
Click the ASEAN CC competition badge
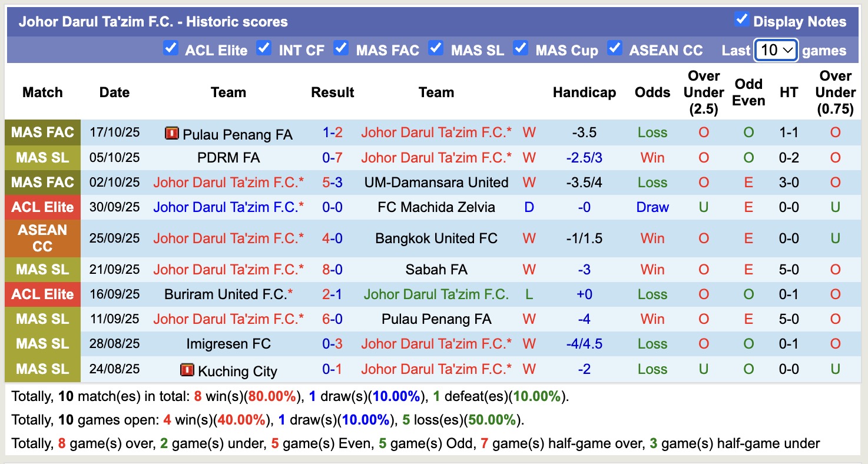pyautogui.click(x=42, y=238)
